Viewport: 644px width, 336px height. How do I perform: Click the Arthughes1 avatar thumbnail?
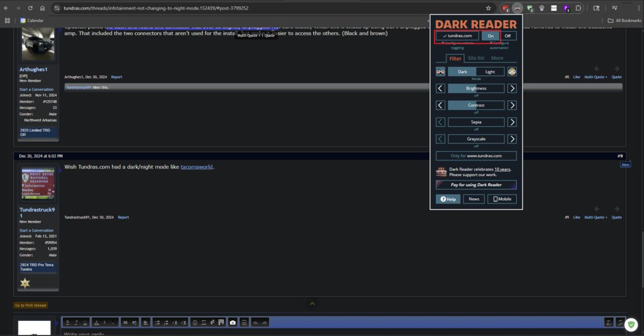click(x=38, y=44)
